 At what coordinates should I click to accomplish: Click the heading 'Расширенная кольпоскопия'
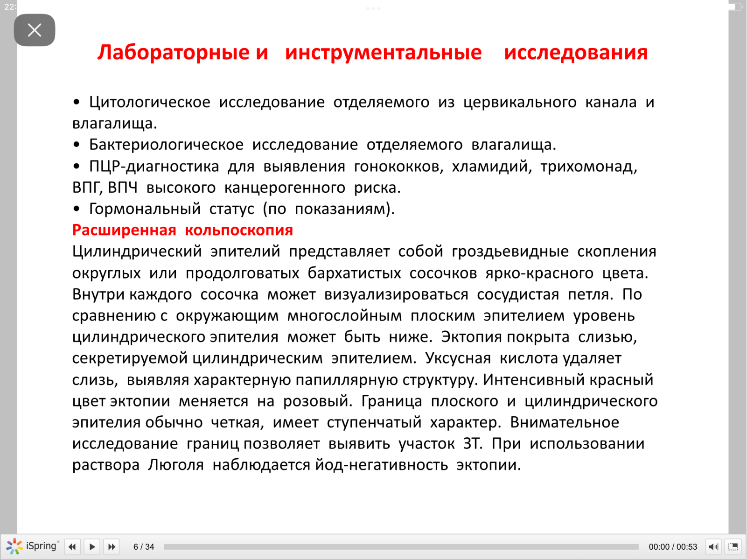click(x=182, y=230)
